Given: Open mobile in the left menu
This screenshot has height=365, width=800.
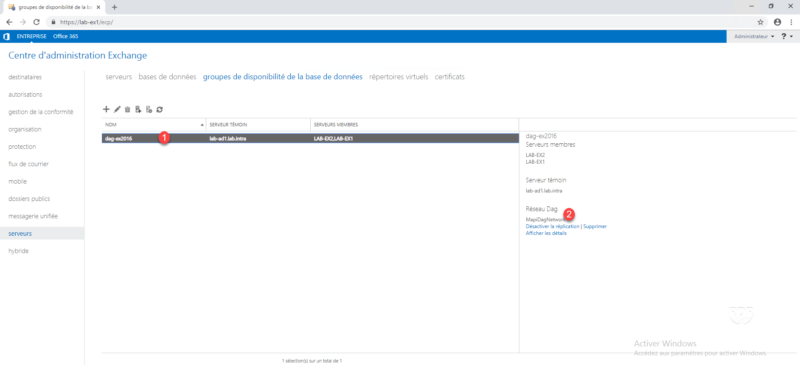Looking at the screenshot, I should coord(17,181).
